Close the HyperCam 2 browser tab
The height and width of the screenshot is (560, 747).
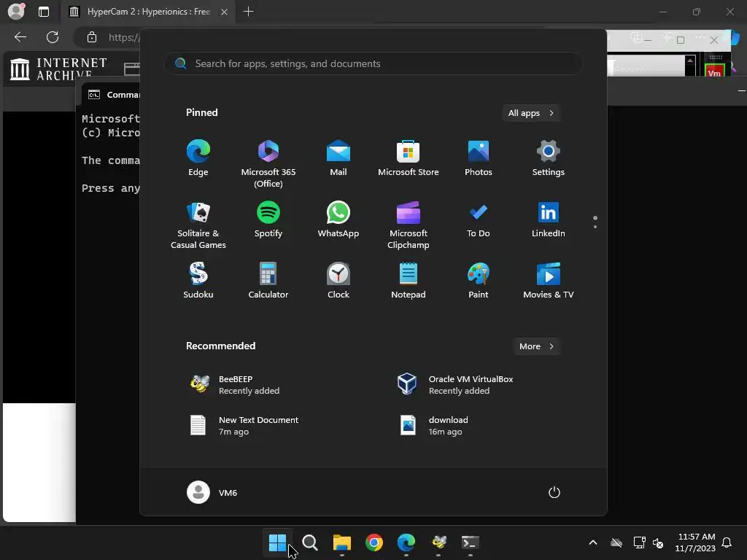click(224, 12)
